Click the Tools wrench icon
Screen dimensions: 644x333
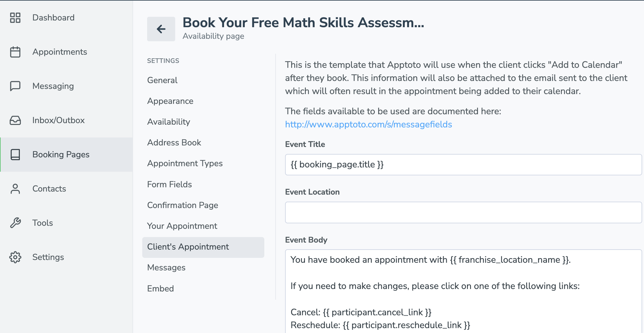point(15,223)
